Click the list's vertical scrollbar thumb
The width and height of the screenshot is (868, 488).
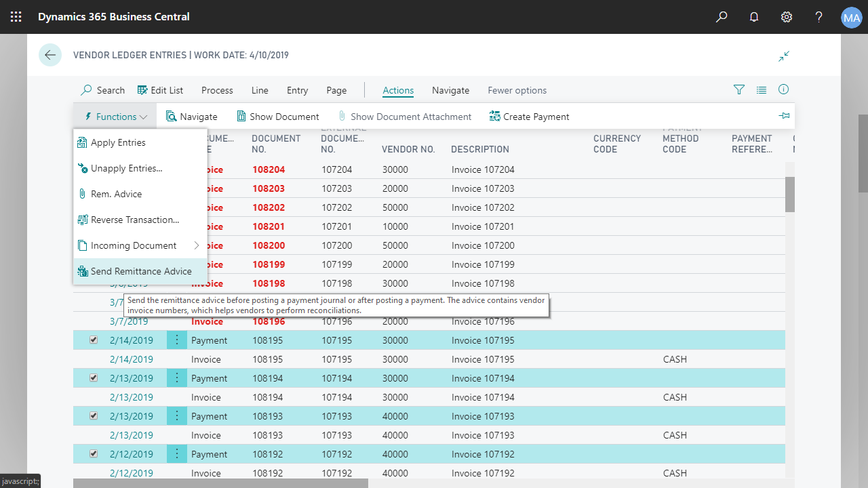[x=790, y=194]
